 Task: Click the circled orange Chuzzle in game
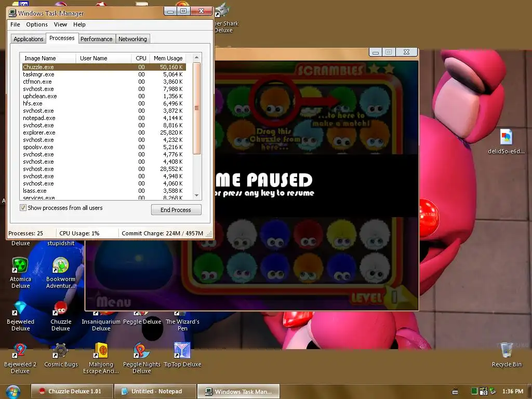(x=275, y=101)
